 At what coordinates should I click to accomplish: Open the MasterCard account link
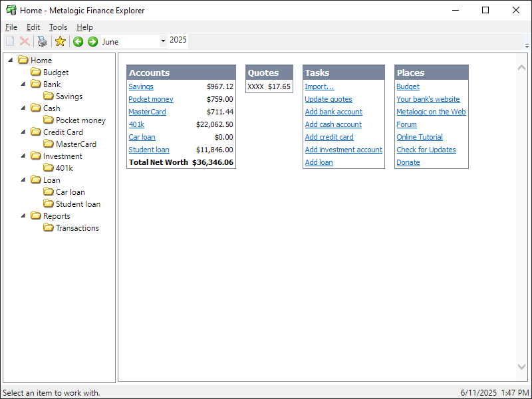147,112
